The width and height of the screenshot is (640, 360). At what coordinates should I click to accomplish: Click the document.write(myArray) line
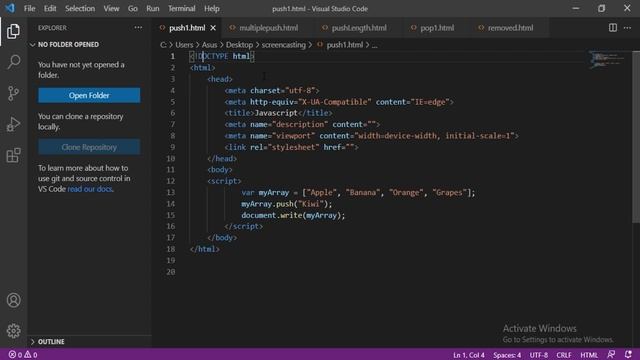click(293, 215)
